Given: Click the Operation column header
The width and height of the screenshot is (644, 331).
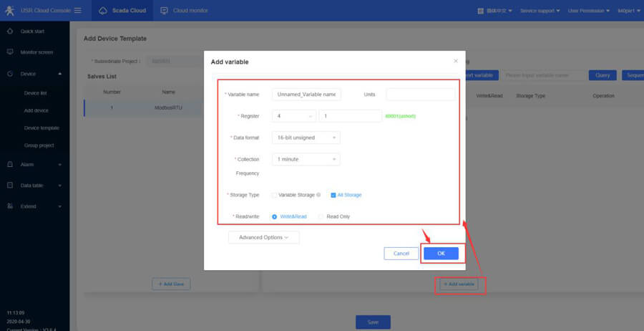Looking at the screenshot, I should pyautogui.click(x=603, y=96).
